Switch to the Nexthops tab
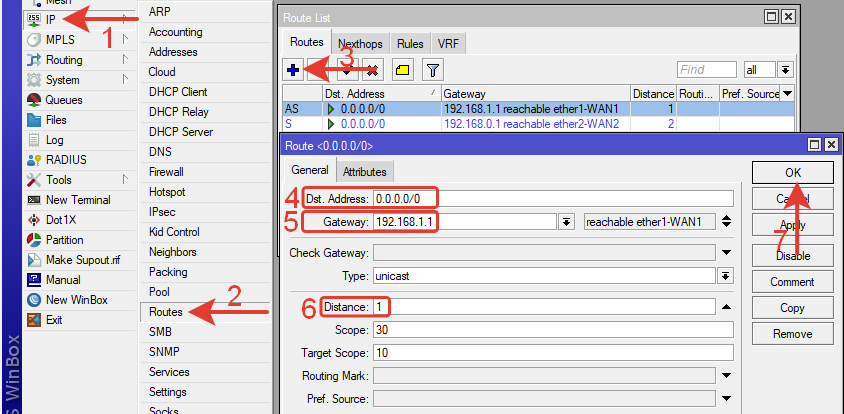 tap(360, 44)
